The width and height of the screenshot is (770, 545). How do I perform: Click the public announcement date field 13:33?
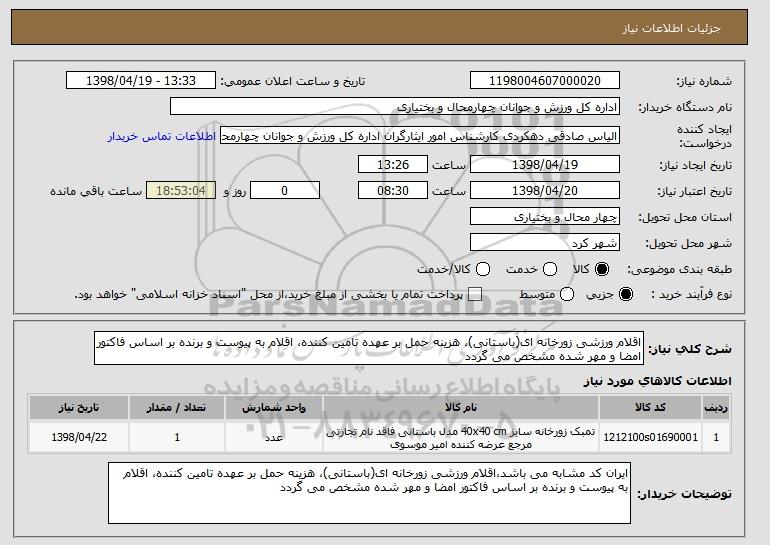point(141,81)
